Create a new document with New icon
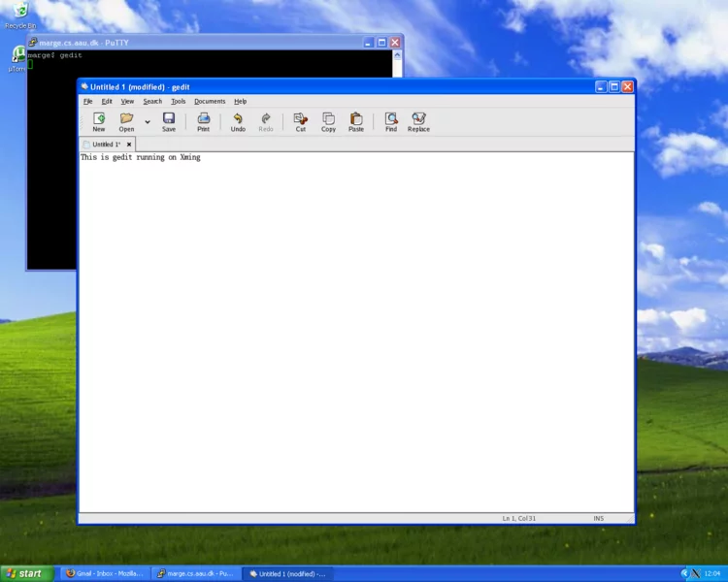This screenshot has width=728, height=582. pyautogui.click(x=98, y=122)
